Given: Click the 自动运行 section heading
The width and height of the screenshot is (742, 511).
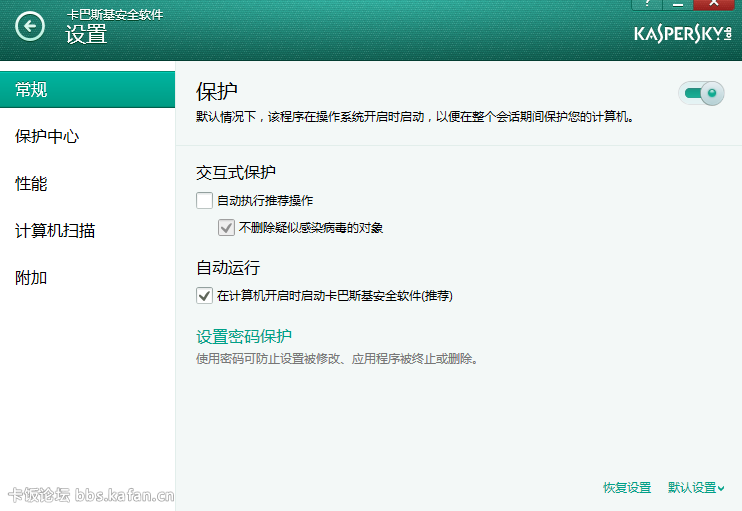Looking at the screenshot, I should click(x=228, y=267).
